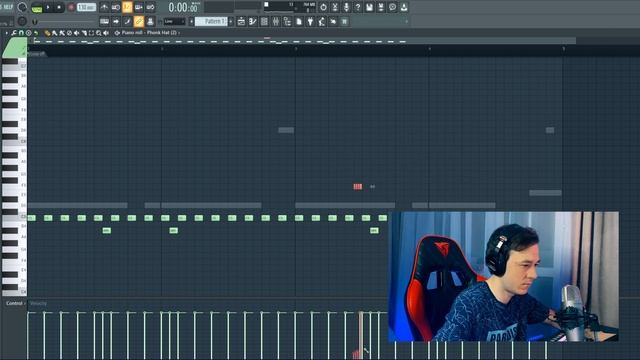Image resolution: width=640 pixels, height=360 pixels.
Task: Open the help question mark icon
Action: click(358, 7)
